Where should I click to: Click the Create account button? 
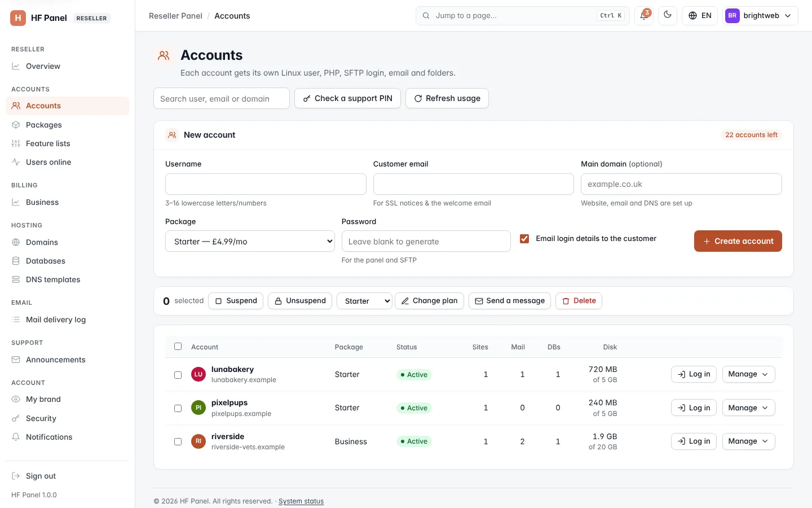click(738, 241)
